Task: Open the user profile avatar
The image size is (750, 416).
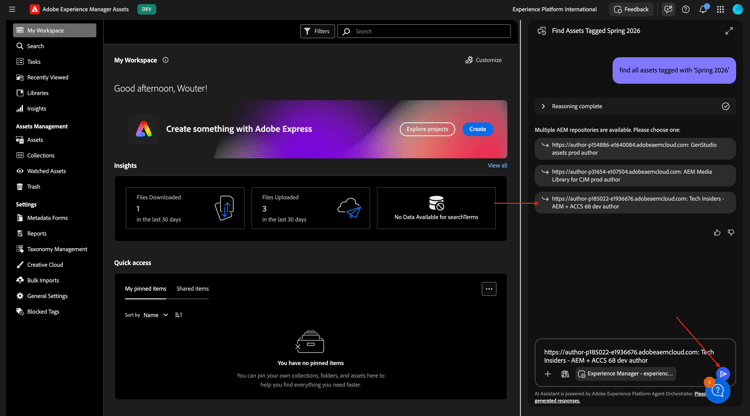Action: click(738, 9)
